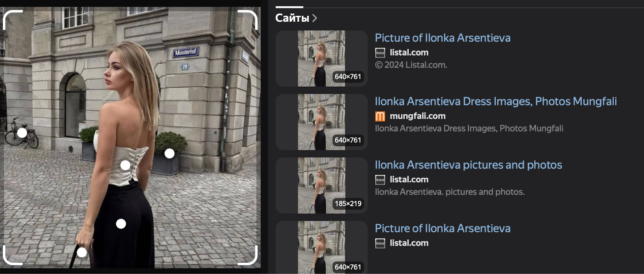This screenshot has width=644, height=274.
Task: Open the 'Dress Images, Photos Mungfali' result title
Action: 495,101
